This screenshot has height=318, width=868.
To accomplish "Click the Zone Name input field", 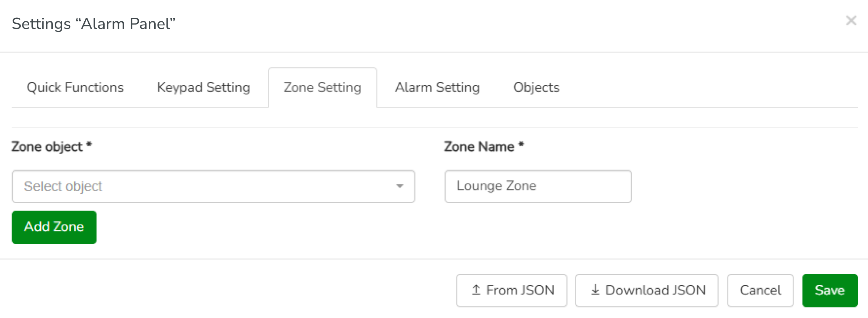I will pyautogui.click(x=538, y=186).
